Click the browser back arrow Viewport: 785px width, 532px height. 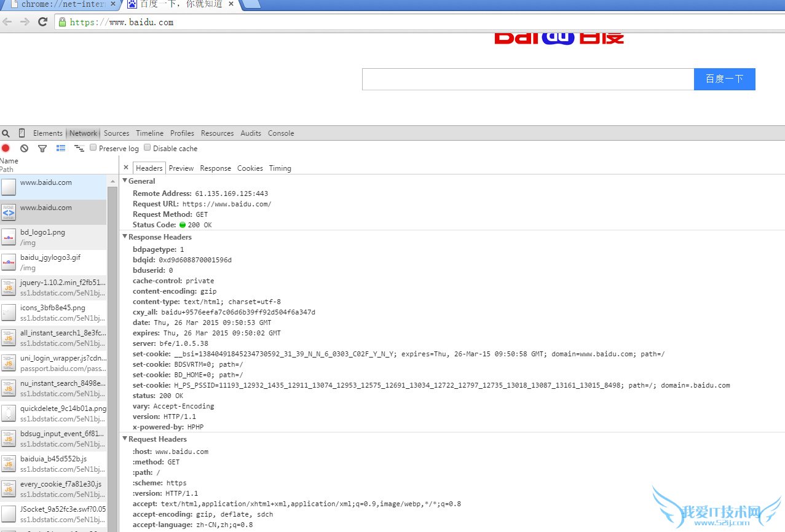tap(8, 21)
